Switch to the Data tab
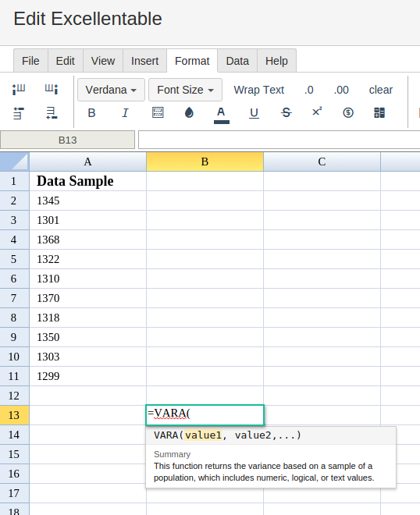The image size is (420, 515). [237, 61]
